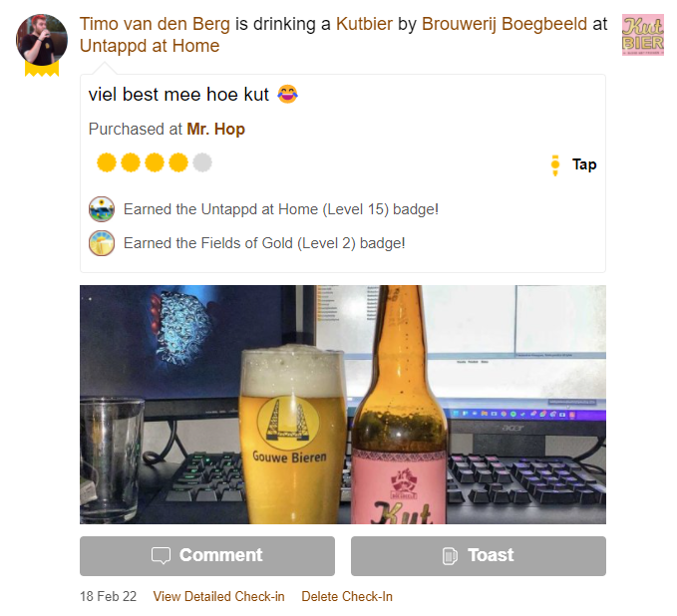Open the Untappd at Home venue link

point(150,46)
